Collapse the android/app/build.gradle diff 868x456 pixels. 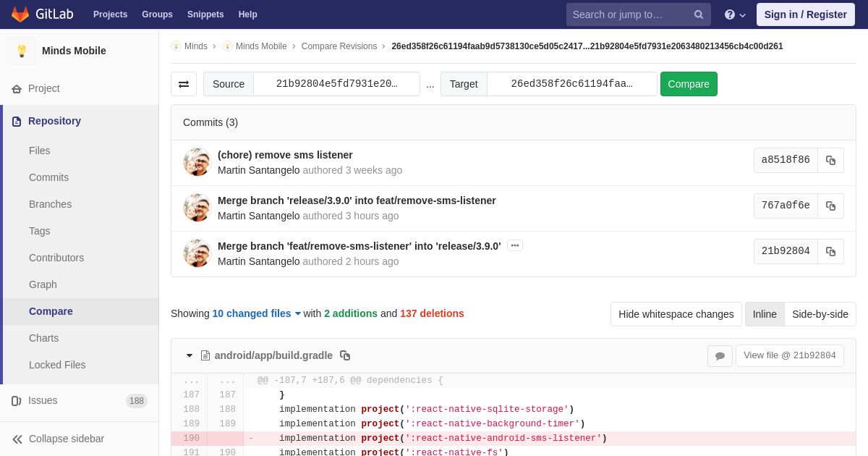[x=190, y=355]
